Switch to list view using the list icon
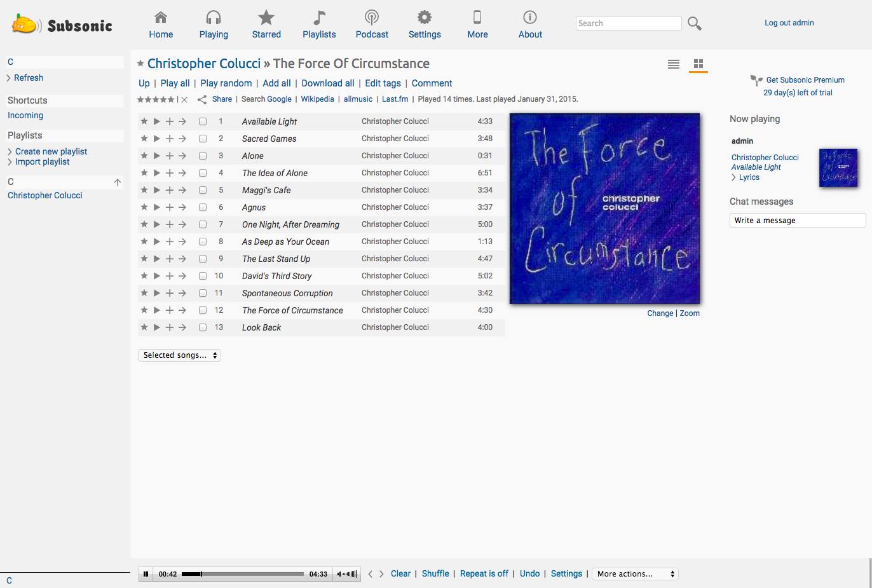This screenshot has width=872, height=588. (x=673, y=64)
